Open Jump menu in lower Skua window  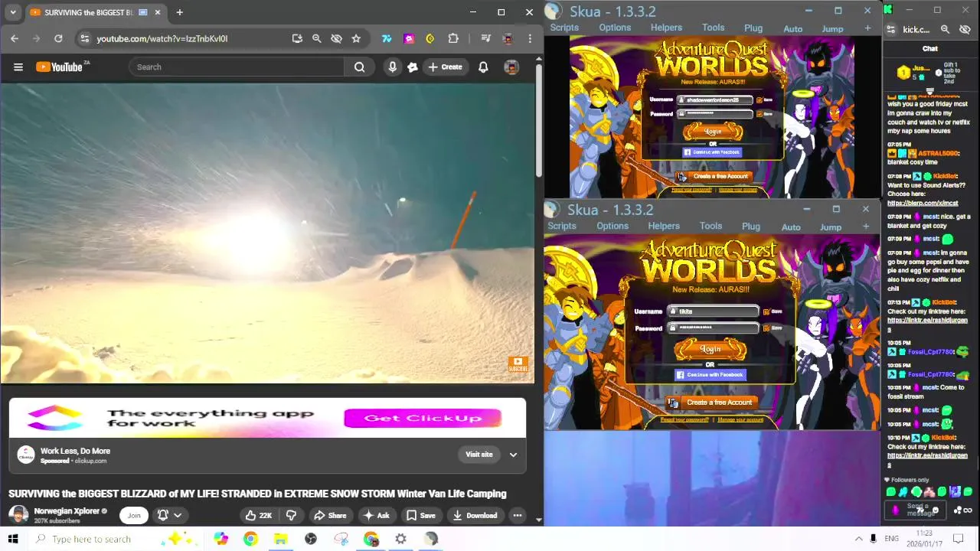[831, 227]
